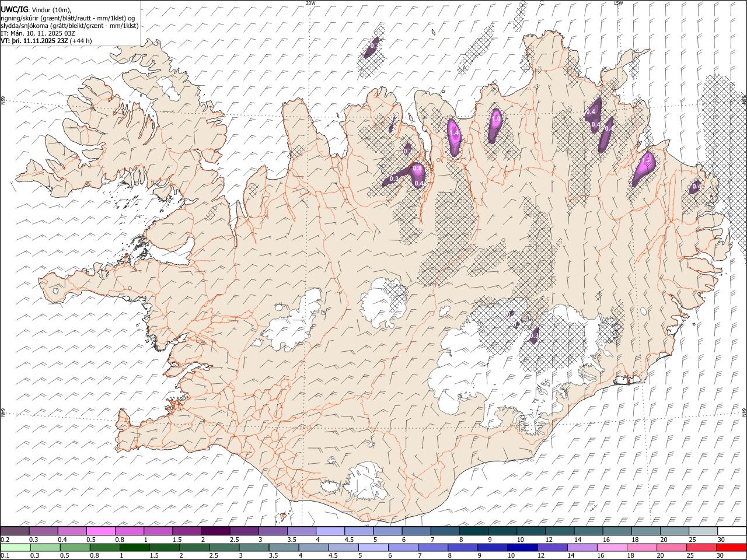Pick lower-scale darkest green swatch at 1
The image size is (747, 560).
[x=135, y=547]
